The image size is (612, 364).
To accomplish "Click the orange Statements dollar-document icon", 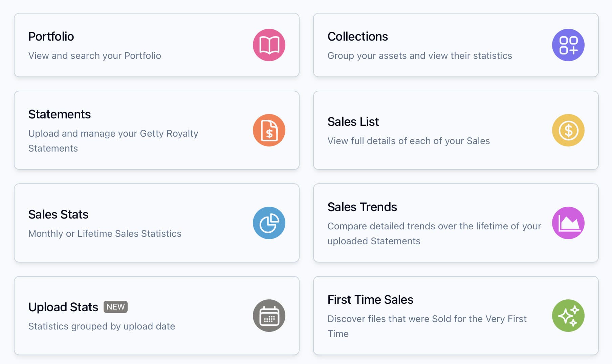I will tap(269, 130).
